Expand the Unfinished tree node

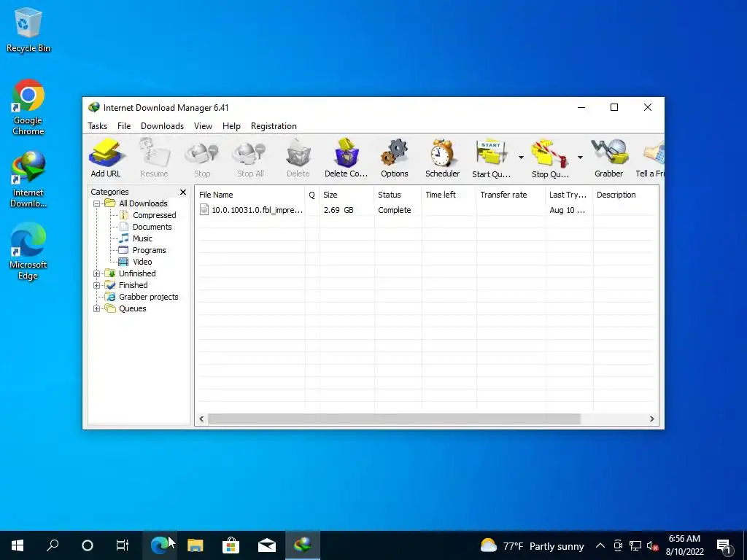click(97, 274)
